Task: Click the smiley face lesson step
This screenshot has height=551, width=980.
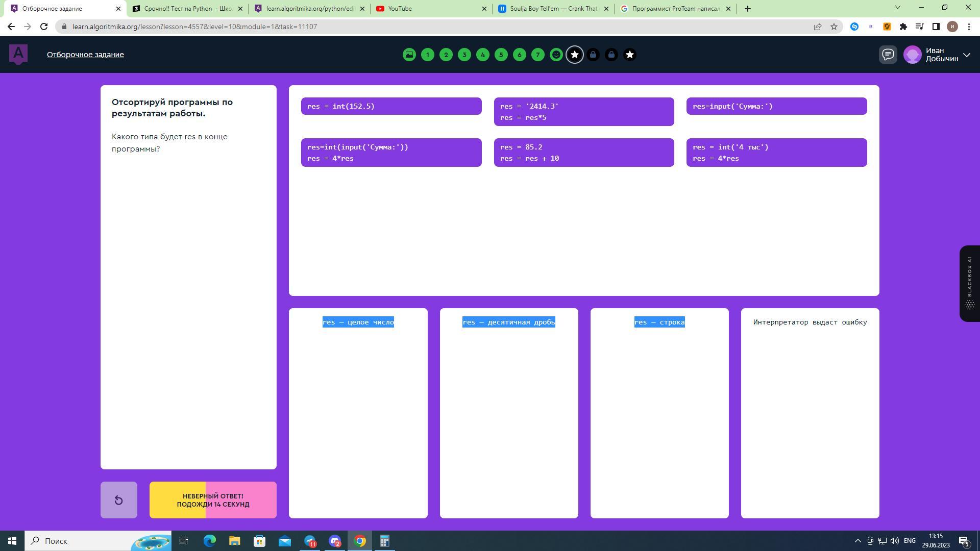Action: [556, 55]
